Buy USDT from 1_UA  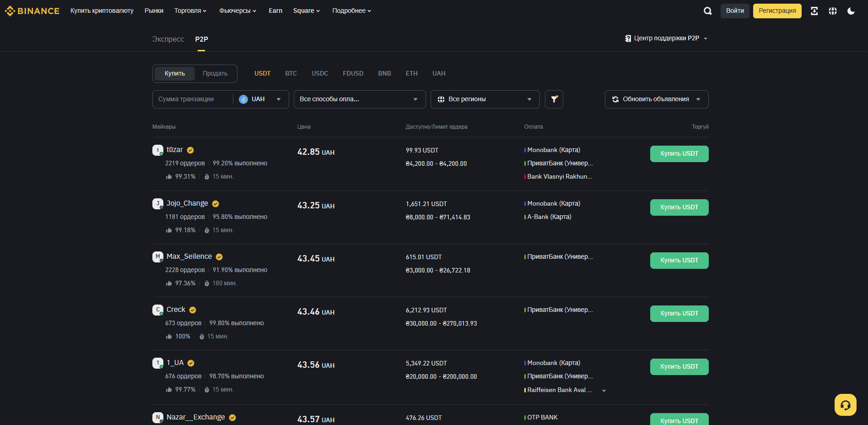click(679, 367)
